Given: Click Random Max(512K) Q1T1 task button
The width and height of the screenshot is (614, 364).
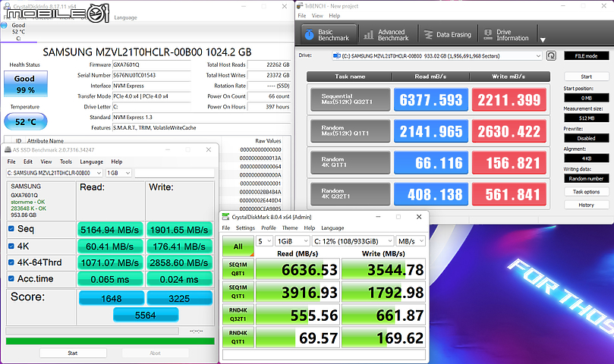Looking at the screenshot, I should click(x=350, y=131).
